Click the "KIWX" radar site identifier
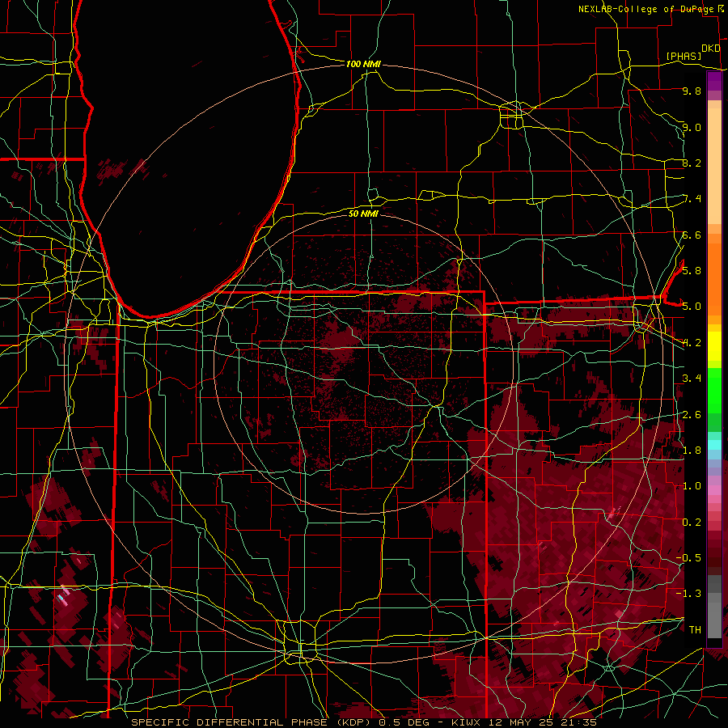Screen dimensions: 728x728 [x=467, y=722]
